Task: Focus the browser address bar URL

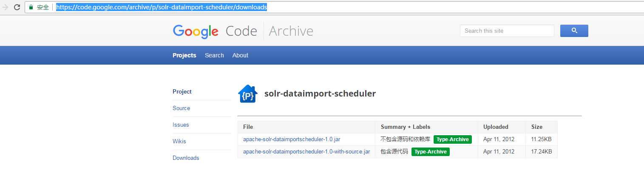Action: pyautogui.click(x=162, y=7)
